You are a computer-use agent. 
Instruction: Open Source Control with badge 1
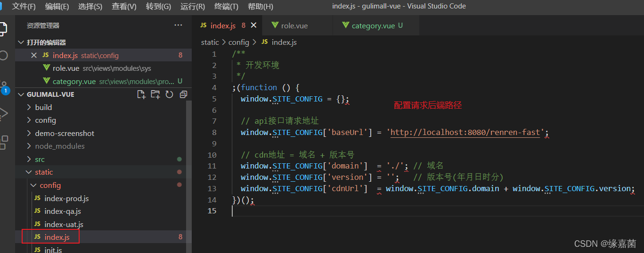click(x=4, y=87)
